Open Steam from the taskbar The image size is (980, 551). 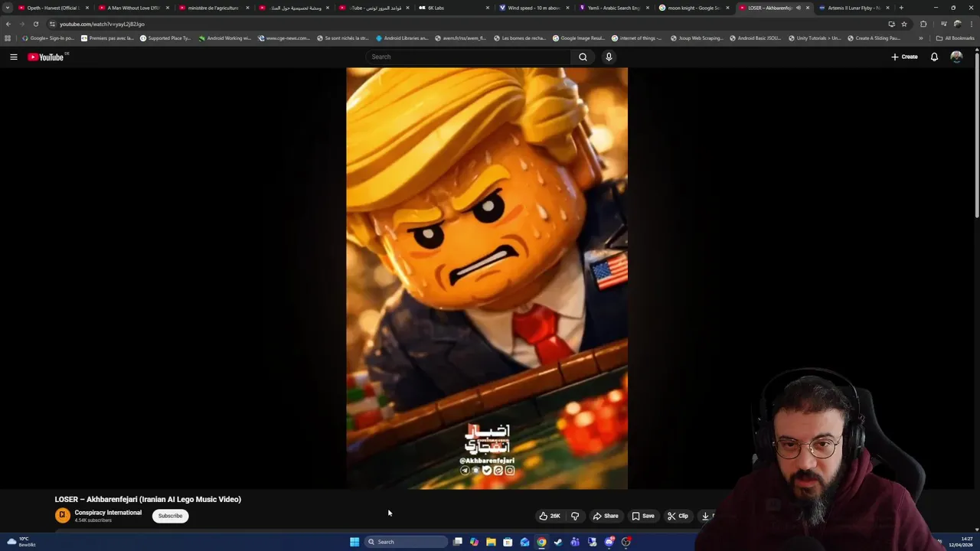558,542
